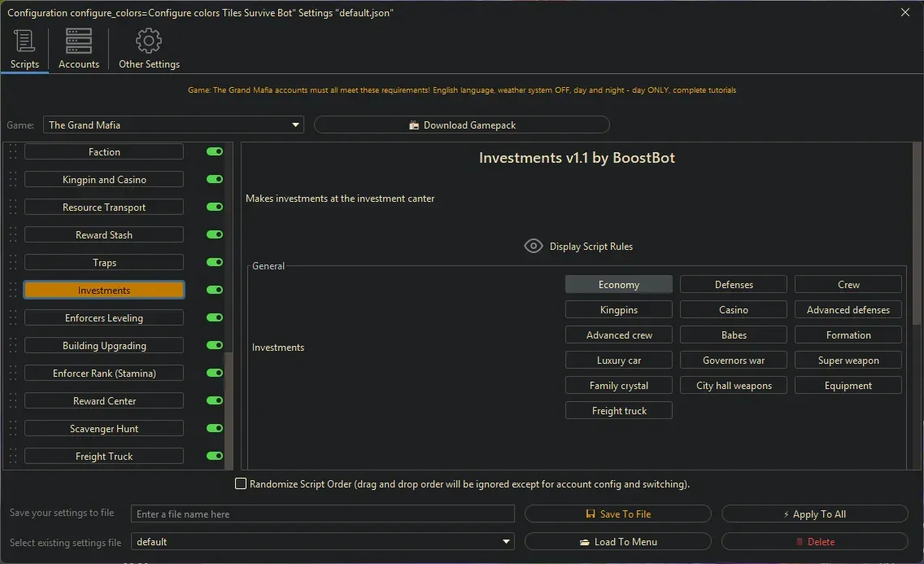Select City hall weapons investment
Viewport: 924px width, 564px height.
coord(734,386)
